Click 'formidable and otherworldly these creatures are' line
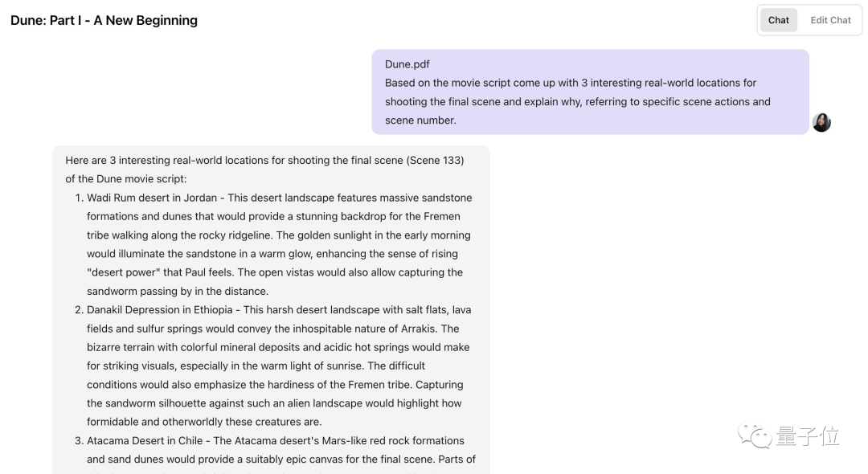This screenshot has height=474, width=868. 204,422
